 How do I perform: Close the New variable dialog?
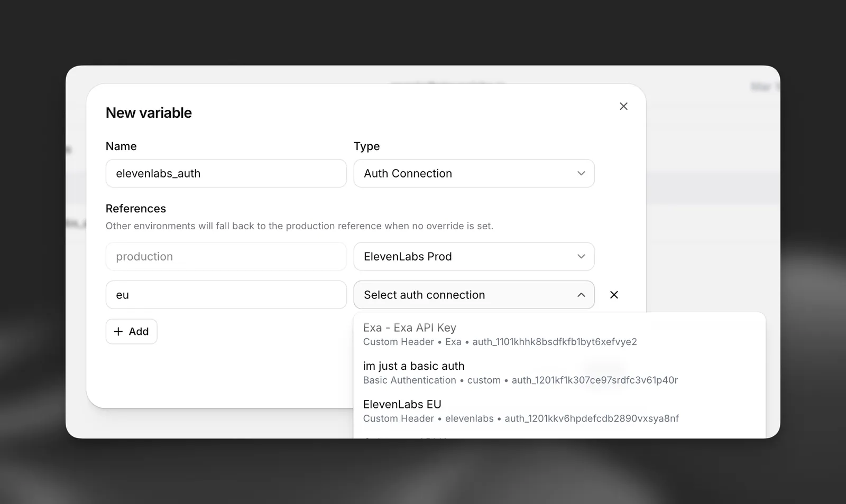pos(623,106)
